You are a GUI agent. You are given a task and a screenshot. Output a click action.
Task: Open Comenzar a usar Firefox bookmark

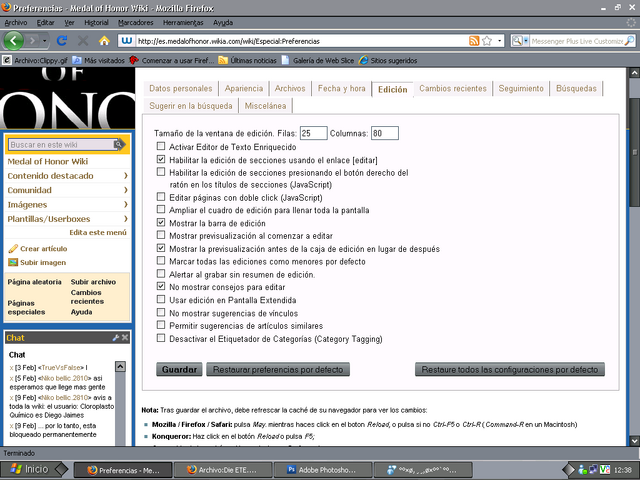172,60
